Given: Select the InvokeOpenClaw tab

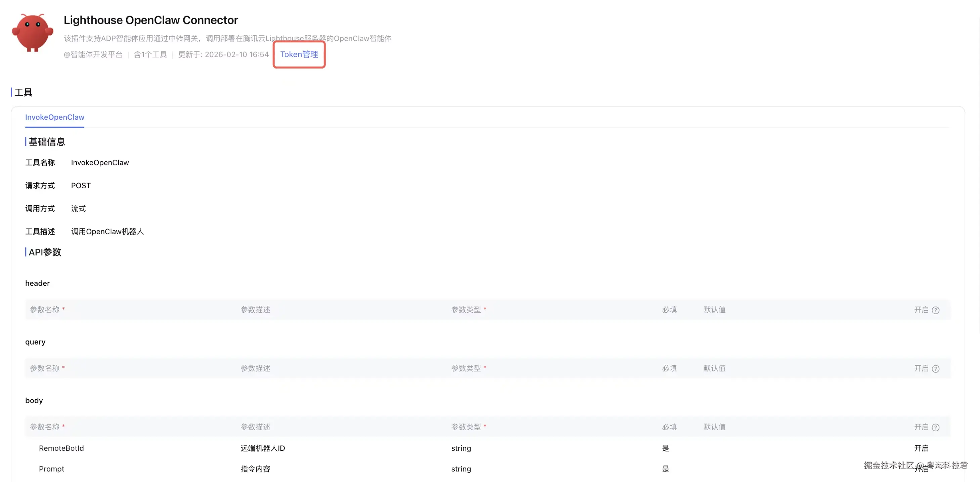Looking at the screenshot, I should 55,117.
